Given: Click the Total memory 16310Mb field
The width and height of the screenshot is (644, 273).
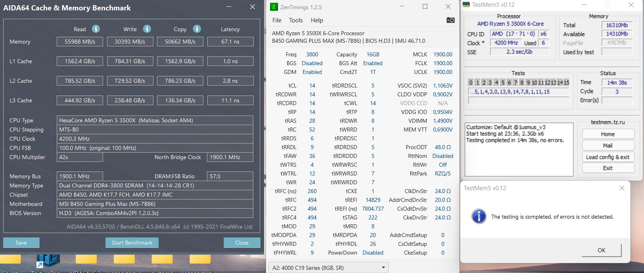Looking at the screenshot, I should (x=617, y=25).
